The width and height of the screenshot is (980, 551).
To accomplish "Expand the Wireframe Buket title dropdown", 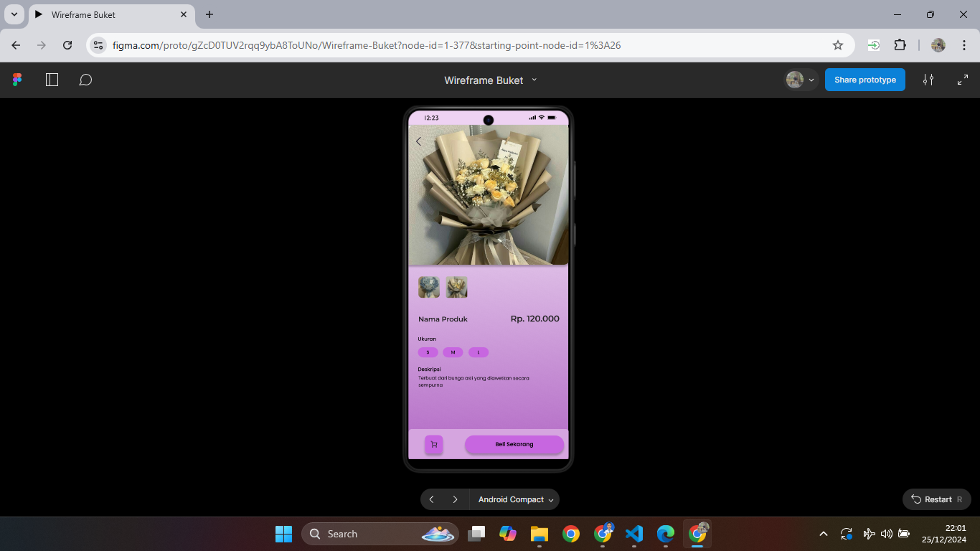I will (x=534, y=80).
